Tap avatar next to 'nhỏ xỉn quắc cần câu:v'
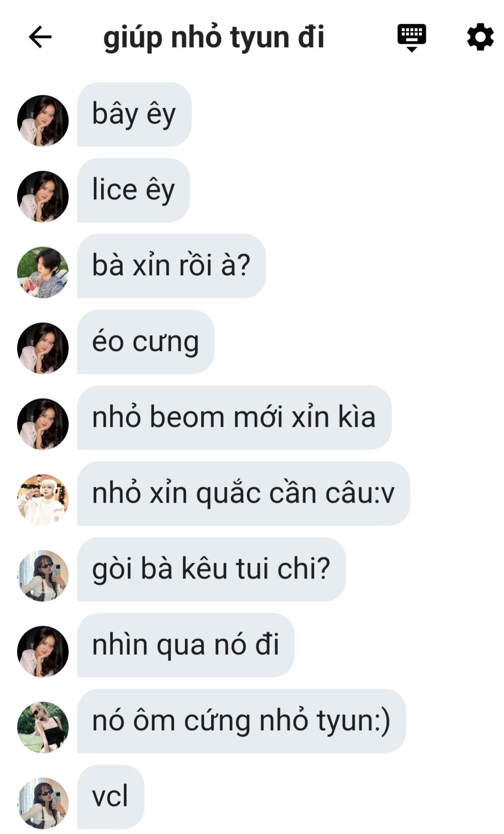 pos(43,500)
